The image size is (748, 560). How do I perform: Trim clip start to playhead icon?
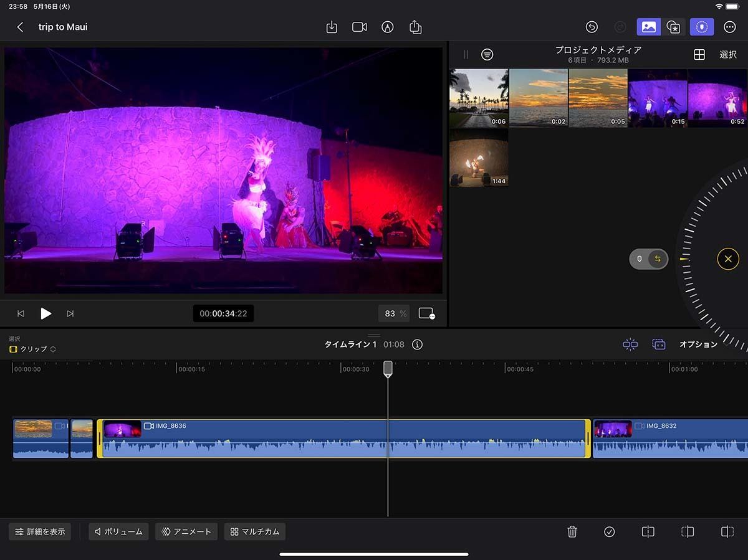pyautogui.click(x=688, y=531)
